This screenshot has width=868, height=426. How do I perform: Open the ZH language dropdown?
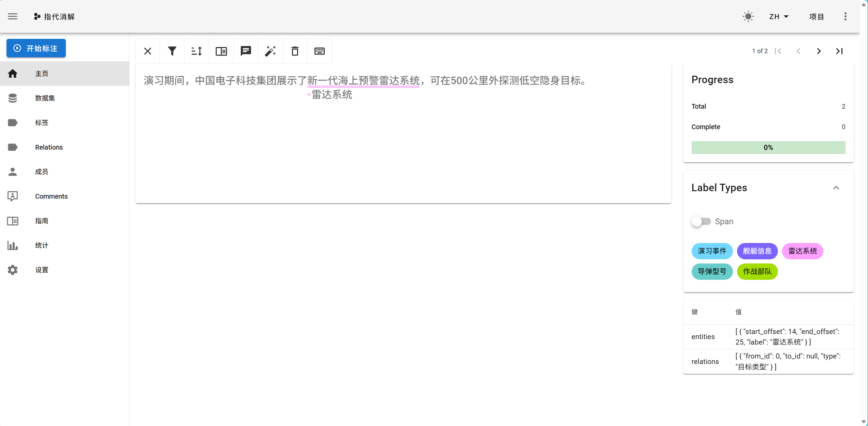coord(779,16)
